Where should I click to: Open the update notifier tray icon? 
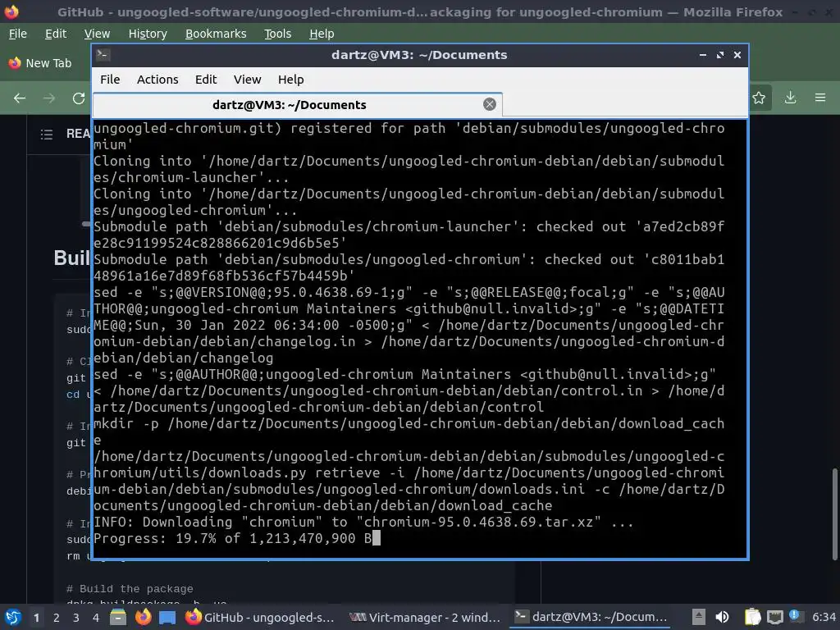click(x=795, y=615)
